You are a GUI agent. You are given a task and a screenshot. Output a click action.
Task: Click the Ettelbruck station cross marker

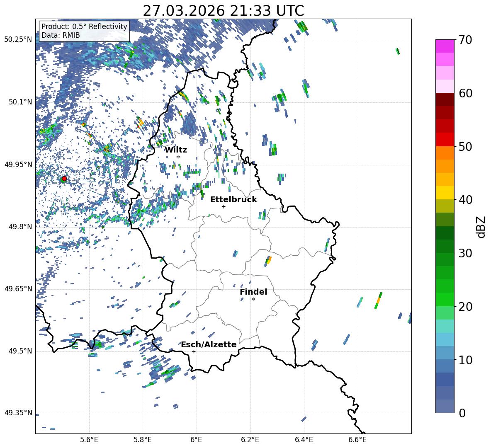tap(224, 206)
